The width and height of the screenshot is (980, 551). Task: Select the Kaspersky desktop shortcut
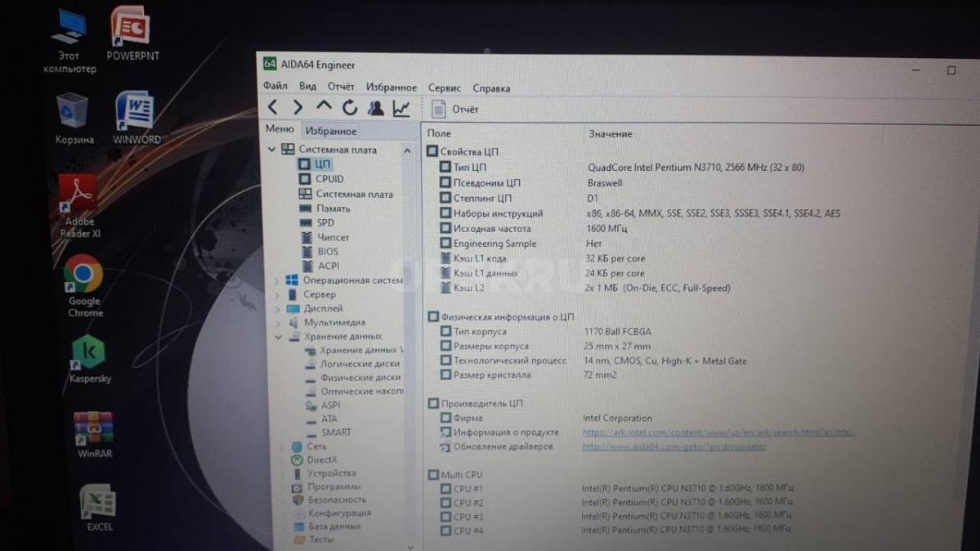click(89, 358)
